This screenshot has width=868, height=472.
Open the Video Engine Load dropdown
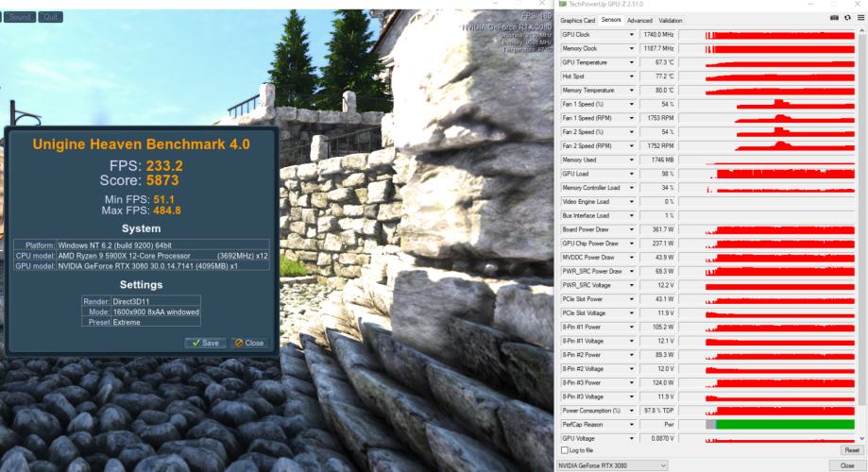631,202
